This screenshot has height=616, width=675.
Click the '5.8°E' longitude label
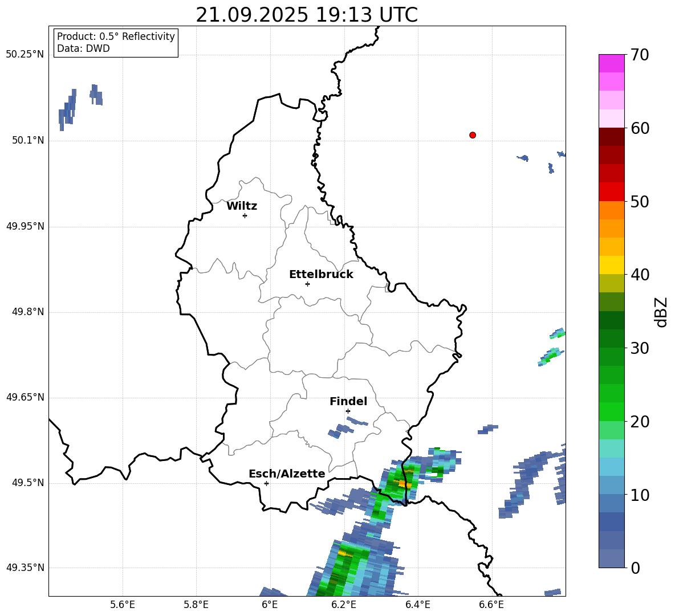(196, 605)
